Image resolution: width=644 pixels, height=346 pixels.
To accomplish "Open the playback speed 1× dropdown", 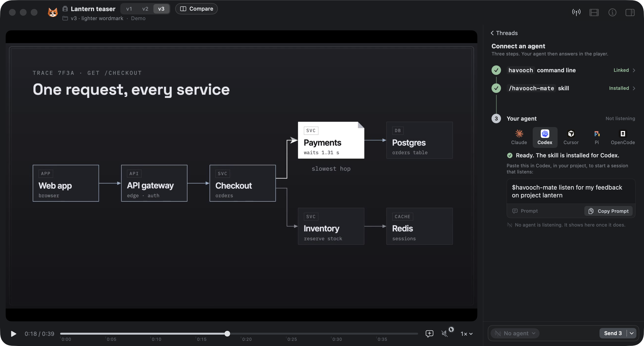I will point(466,333).
